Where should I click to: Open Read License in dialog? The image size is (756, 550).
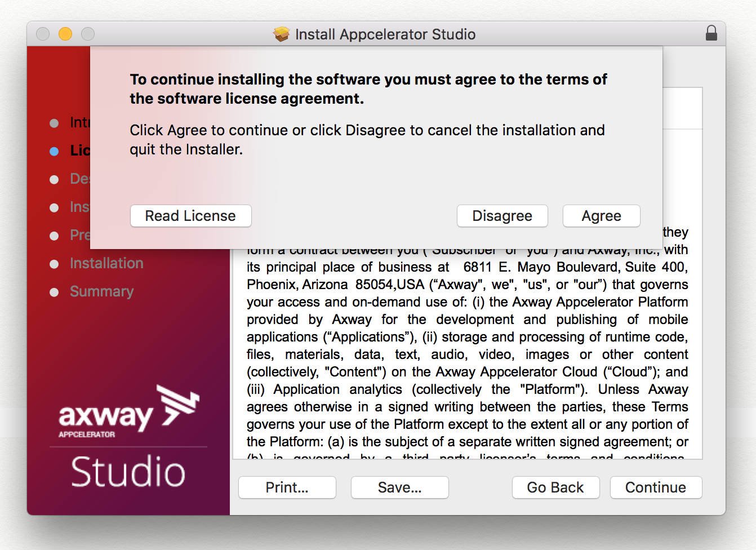coord(190,216)
